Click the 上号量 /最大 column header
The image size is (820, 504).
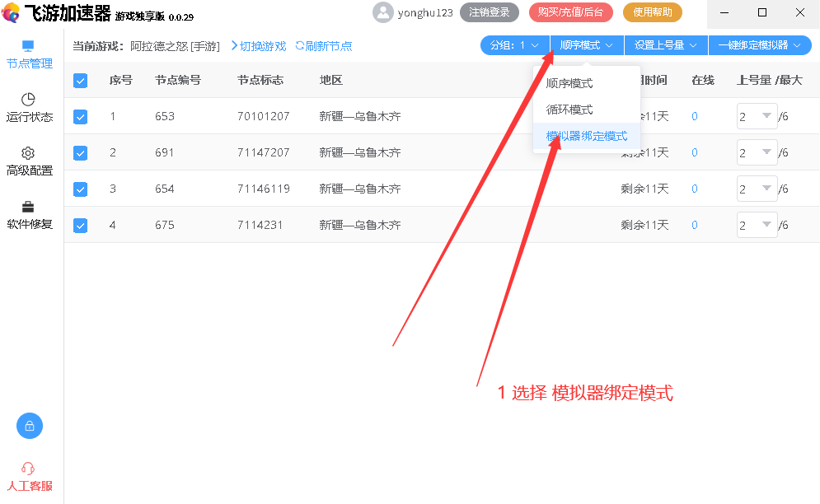pos(769,80)
